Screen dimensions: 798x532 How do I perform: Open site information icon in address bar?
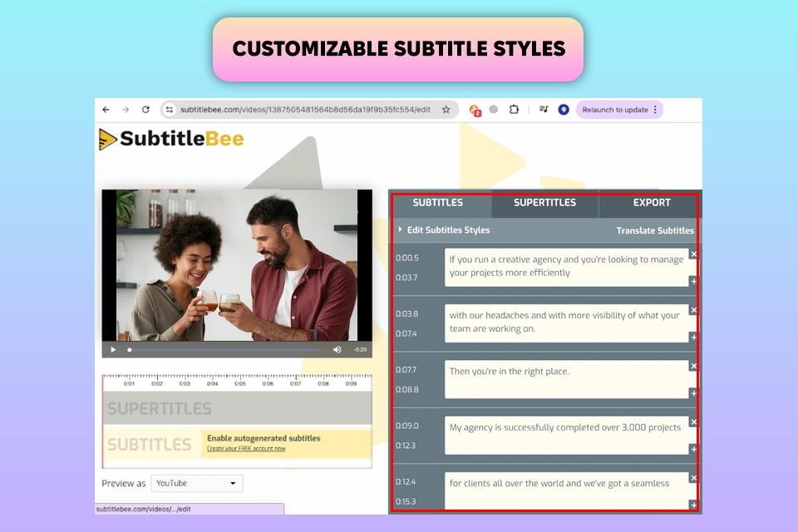pyautogui.click(x=170, y=110)
